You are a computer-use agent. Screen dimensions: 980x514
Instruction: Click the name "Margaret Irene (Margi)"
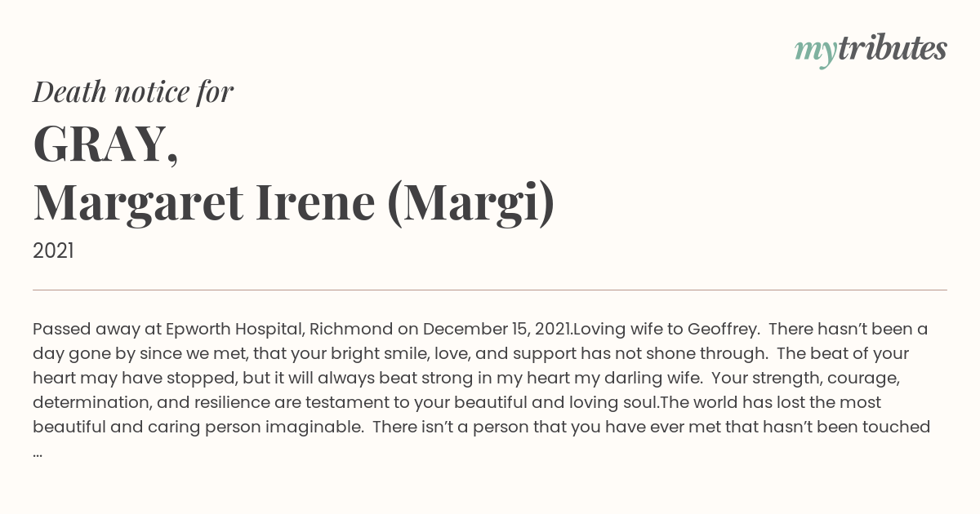coord(294,203)
